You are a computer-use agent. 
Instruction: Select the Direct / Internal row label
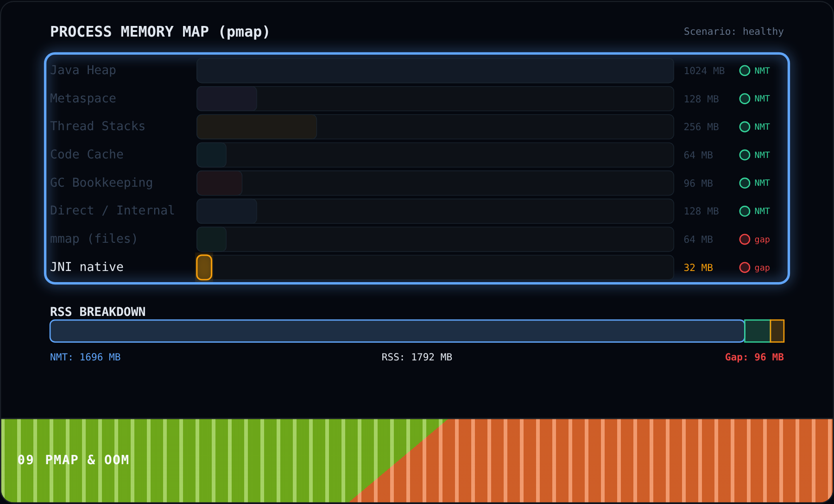point(112,211)
